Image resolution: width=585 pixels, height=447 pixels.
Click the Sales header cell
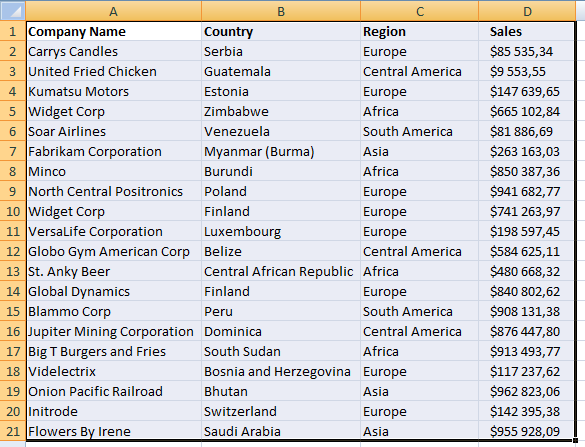coord(527,31)
